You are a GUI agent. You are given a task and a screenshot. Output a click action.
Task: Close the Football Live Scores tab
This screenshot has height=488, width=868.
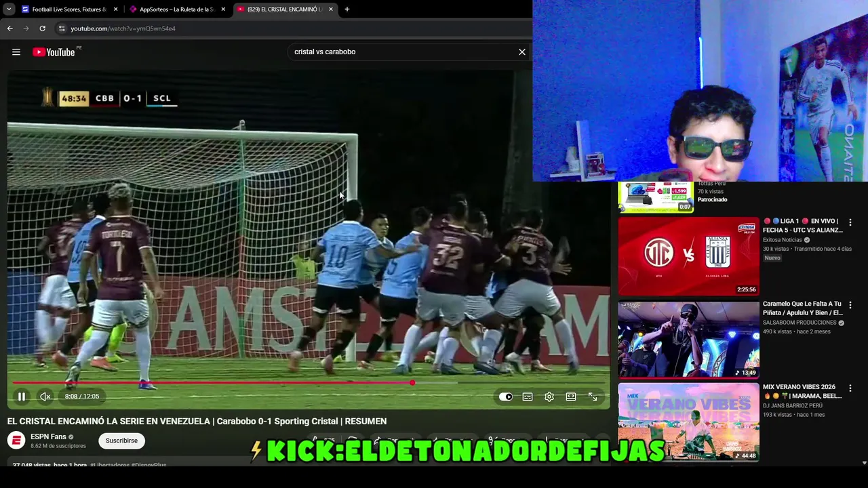pos(116,9)
